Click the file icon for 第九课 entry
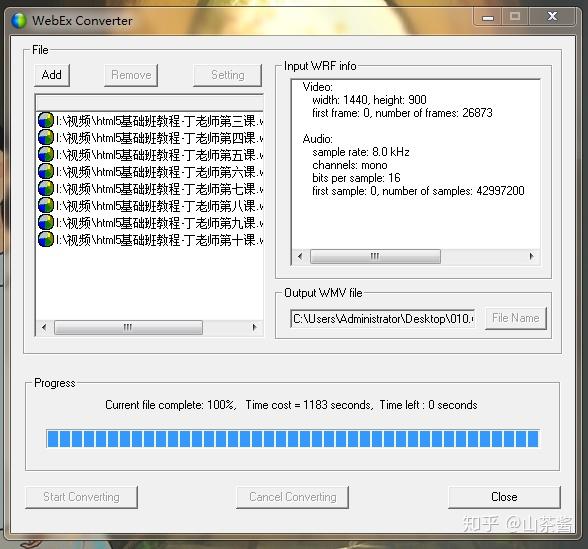Viewport: 588px width, 549px height. pos(46,222)
